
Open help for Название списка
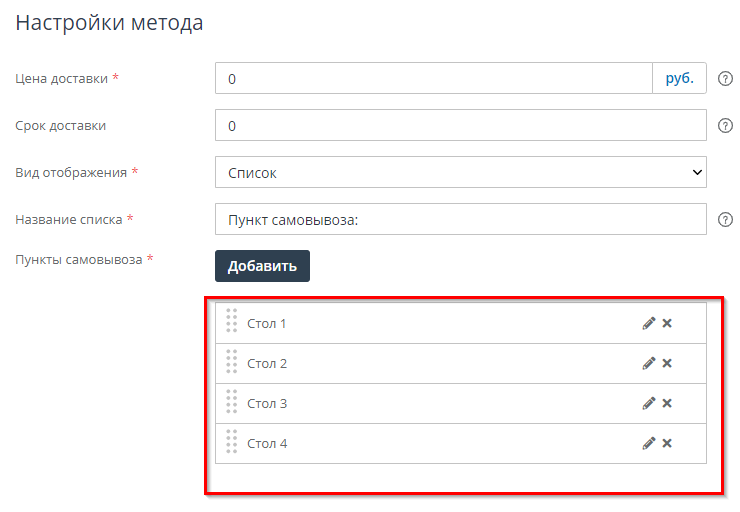click(x=726, y=220)
